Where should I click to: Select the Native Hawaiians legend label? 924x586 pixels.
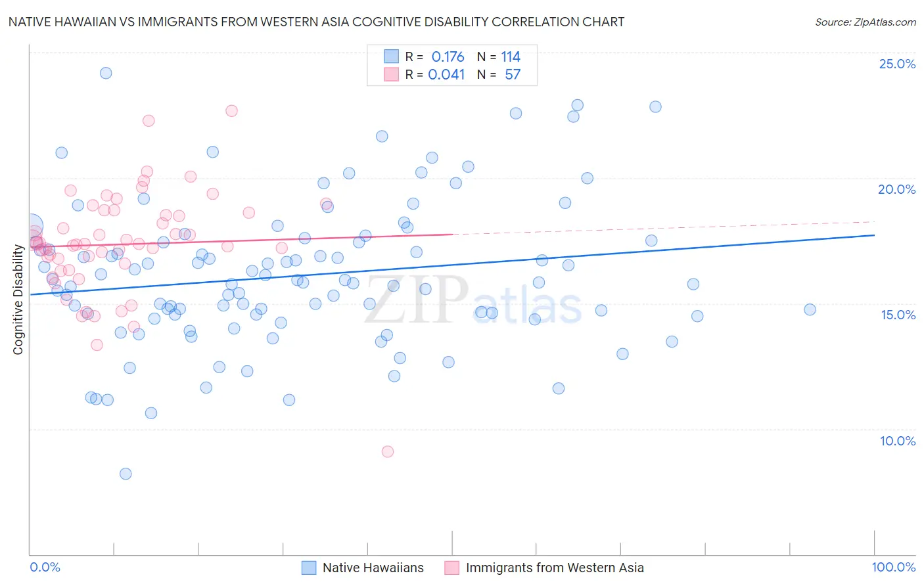(x=373, y=568)
